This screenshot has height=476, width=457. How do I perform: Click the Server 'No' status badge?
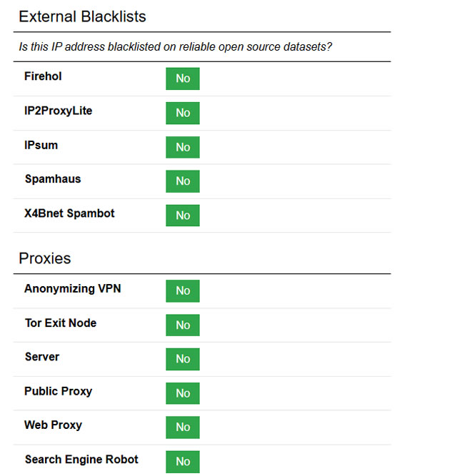click(183, 359)
